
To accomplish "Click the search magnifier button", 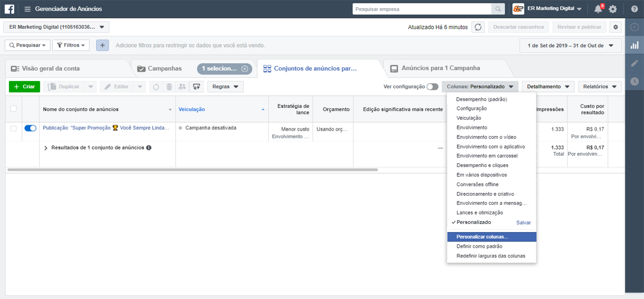I will 498,9.
